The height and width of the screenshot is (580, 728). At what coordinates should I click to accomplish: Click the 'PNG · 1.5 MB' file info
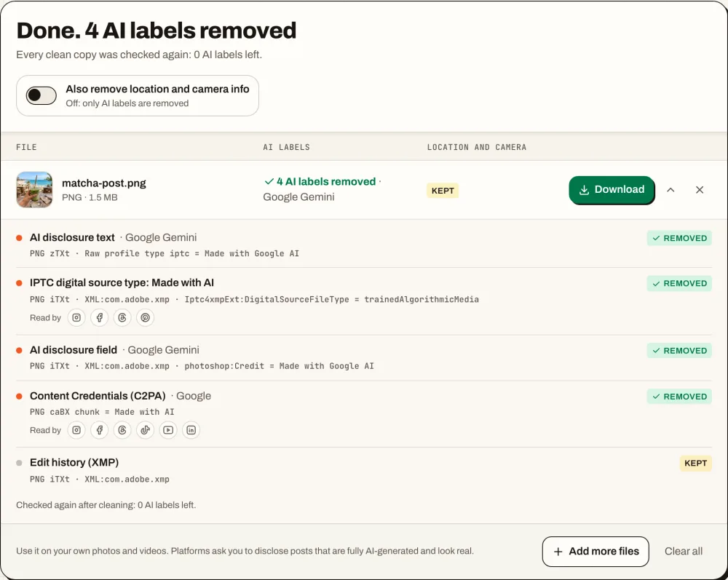[x=90, y=198]
